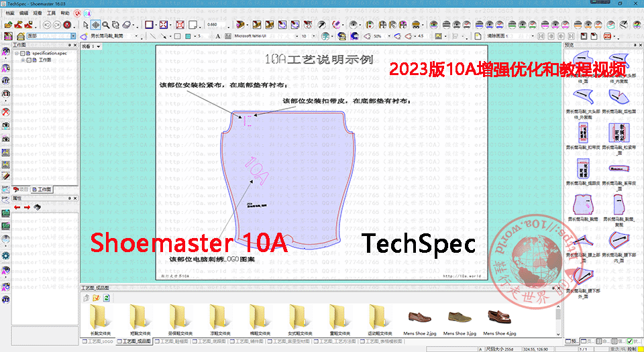Click the undo circular arrow icon

point(47,25)
